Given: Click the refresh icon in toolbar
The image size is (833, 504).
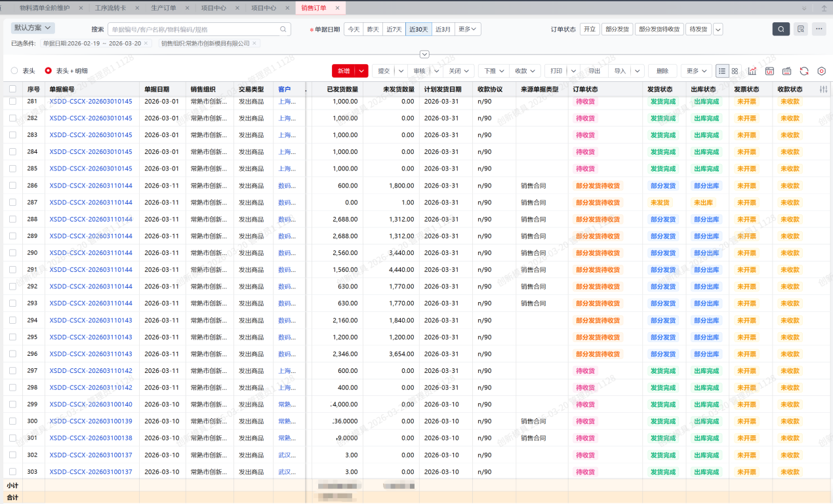Looking at the screenshot, I should 803,71.
